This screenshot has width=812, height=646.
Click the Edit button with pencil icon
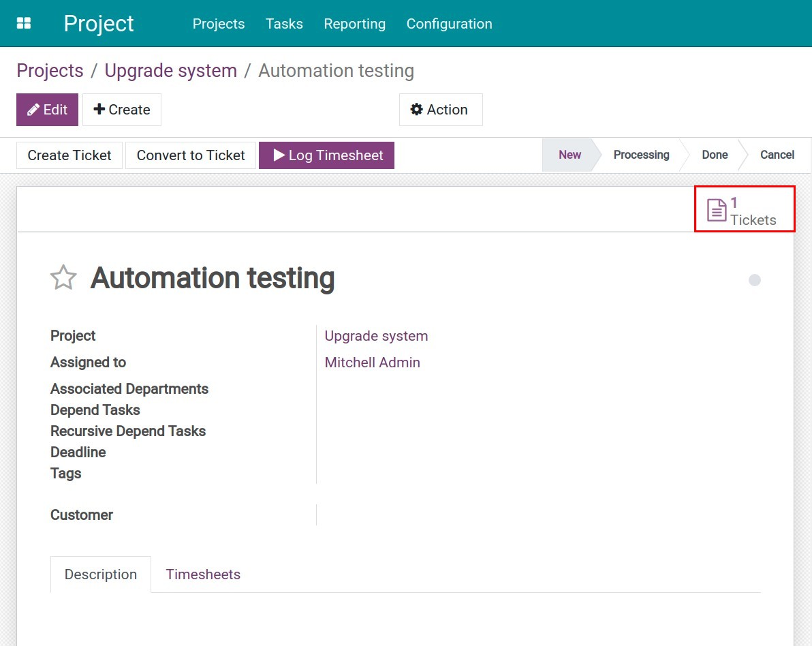point(47,110)
